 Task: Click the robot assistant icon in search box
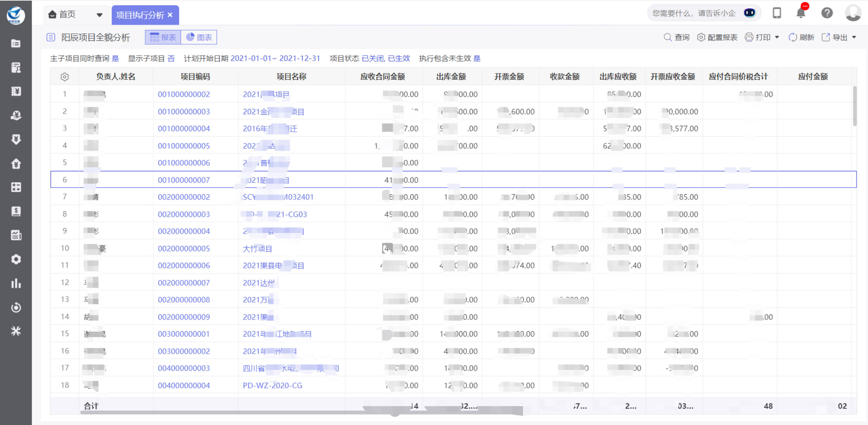tap(749, 13)
